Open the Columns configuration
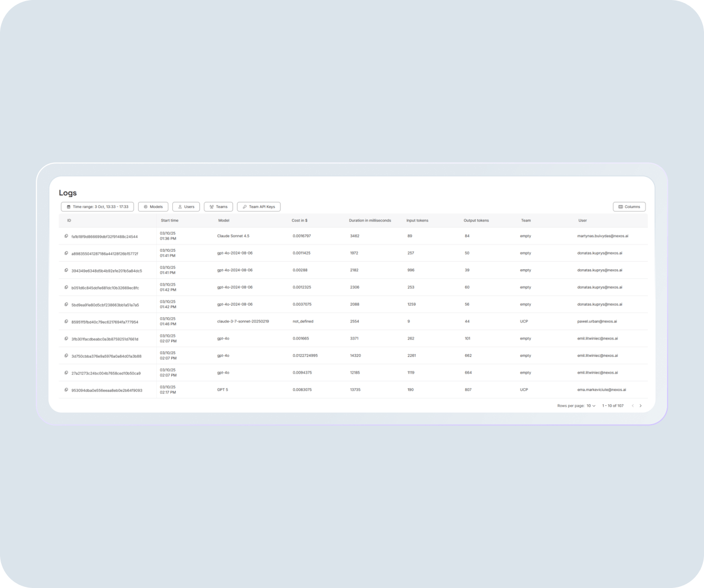The height and width of the screenshot is (588, 704). pos(629,207)
